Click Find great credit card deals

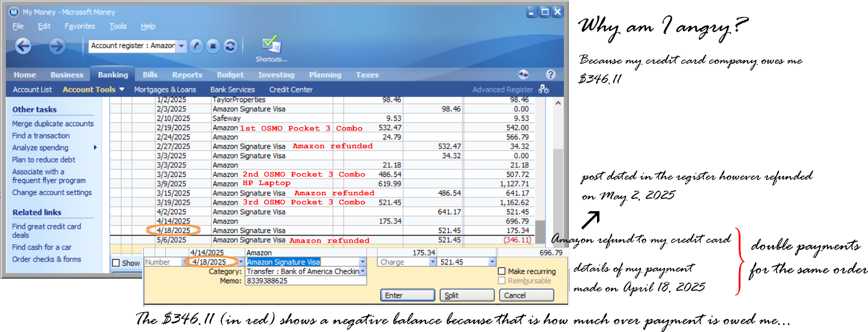(x=46, y=230)
